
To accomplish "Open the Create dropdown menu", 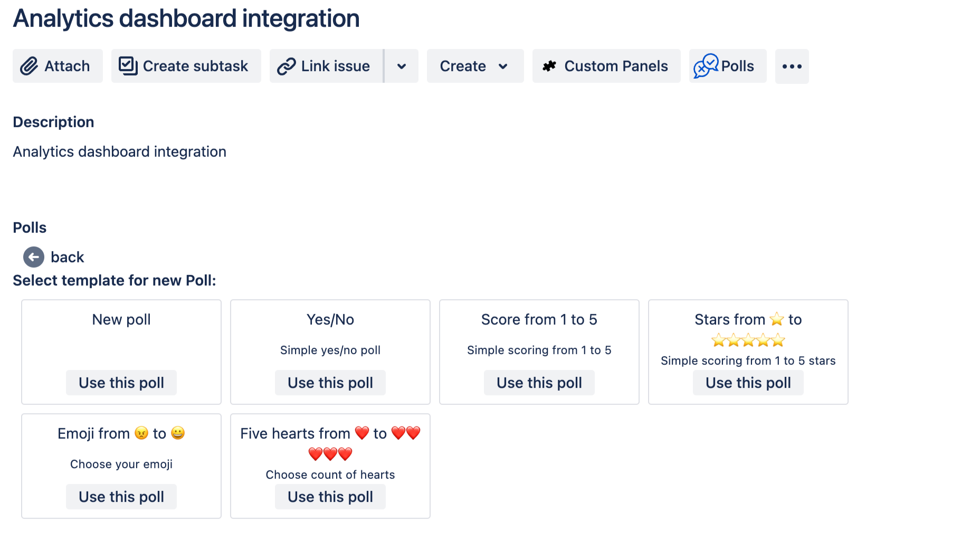I will (x=474, y=65).
